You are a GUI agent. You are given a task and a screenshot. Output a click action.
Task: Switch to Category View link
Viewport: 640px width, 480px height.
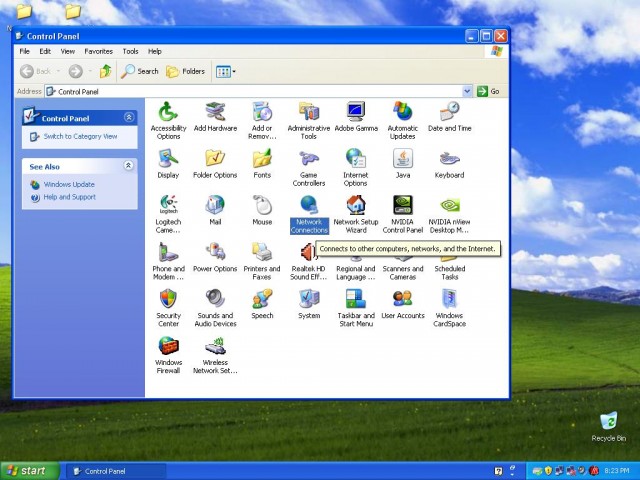(x=80, y=136)
